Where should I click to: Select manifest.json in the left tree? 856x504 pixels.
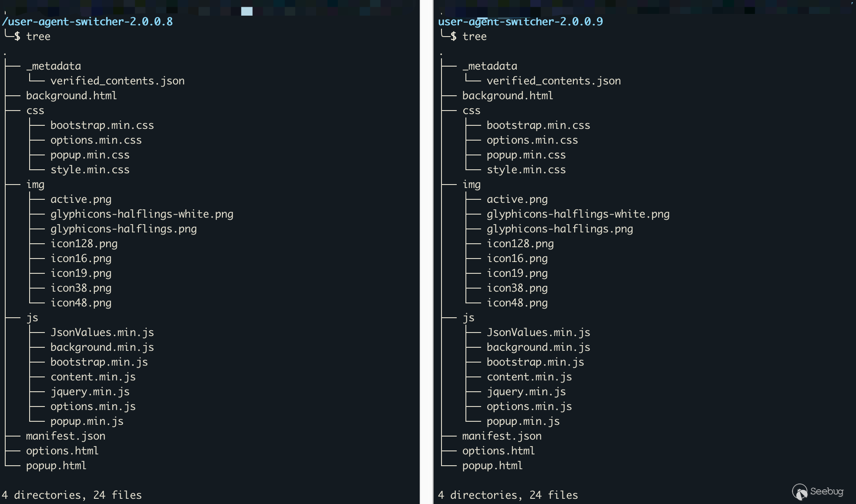tap(65, 436)
